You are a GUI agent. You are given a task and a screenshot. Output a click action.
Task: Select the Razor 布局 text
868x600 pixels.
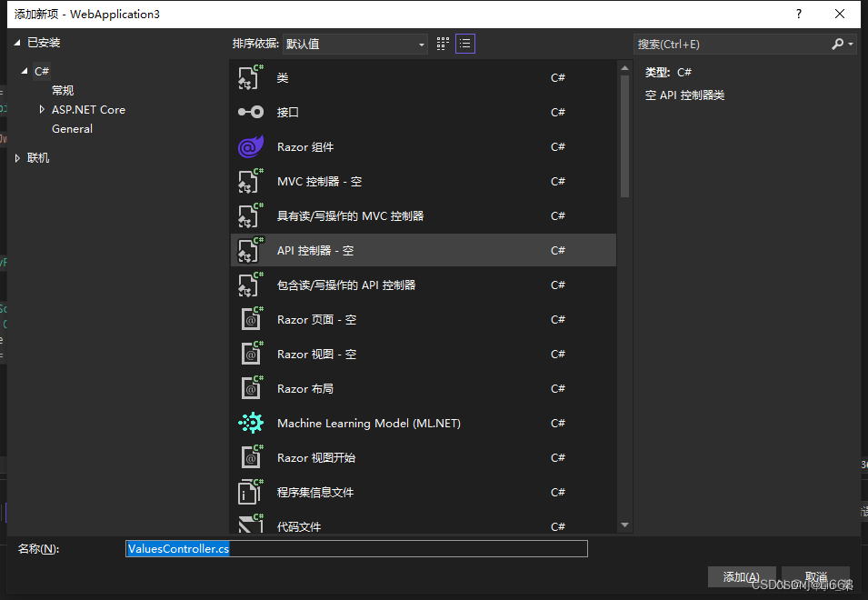click(305, 388)
